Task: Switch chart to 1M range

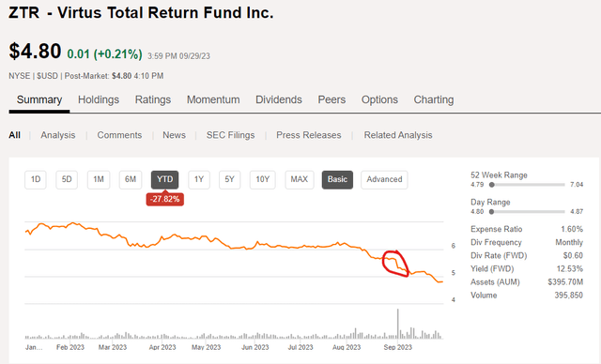Action: pos(99,179)
